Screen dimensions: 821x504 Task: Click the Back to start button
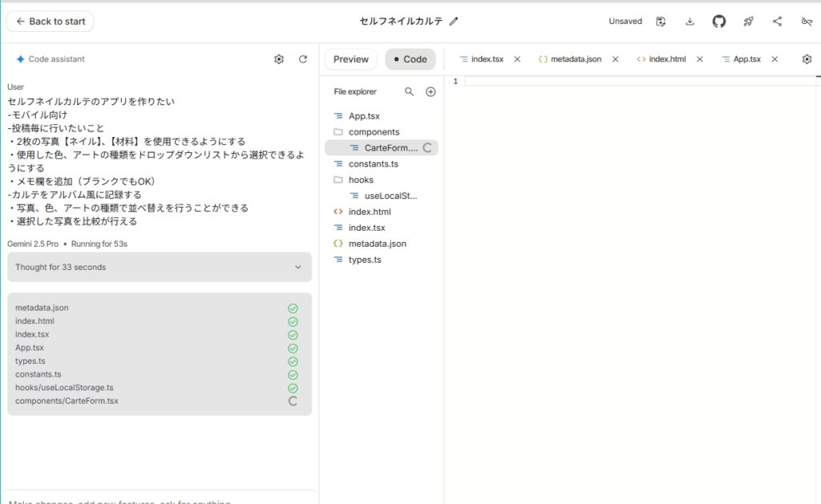(x=50, y=22)
